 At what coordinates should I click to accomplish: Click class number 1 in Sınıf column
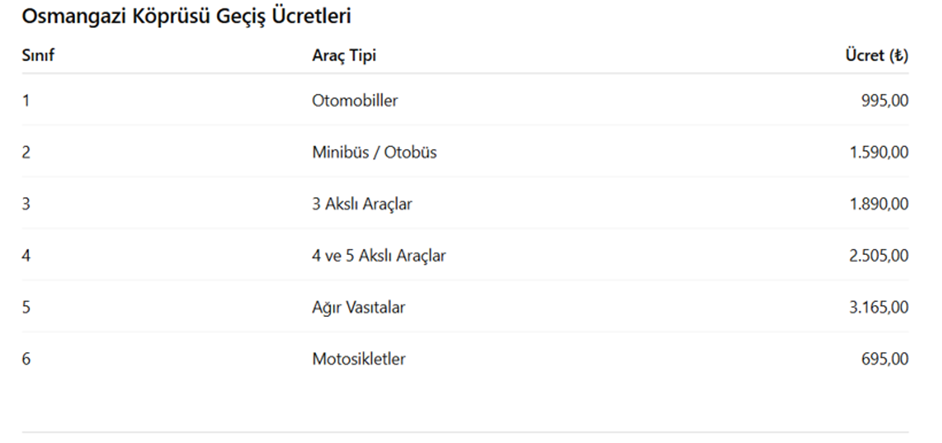click(x=26, y=101)
